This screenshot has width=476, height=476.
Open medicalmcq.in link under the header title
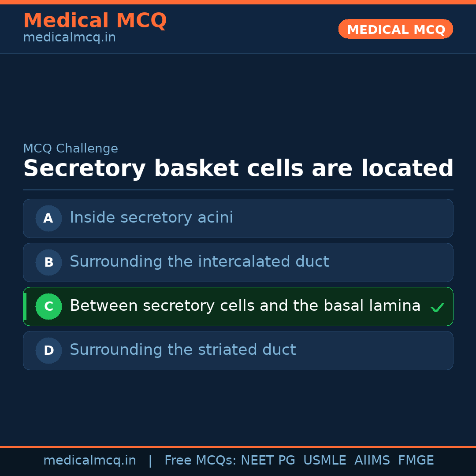[x=69, y=38]
